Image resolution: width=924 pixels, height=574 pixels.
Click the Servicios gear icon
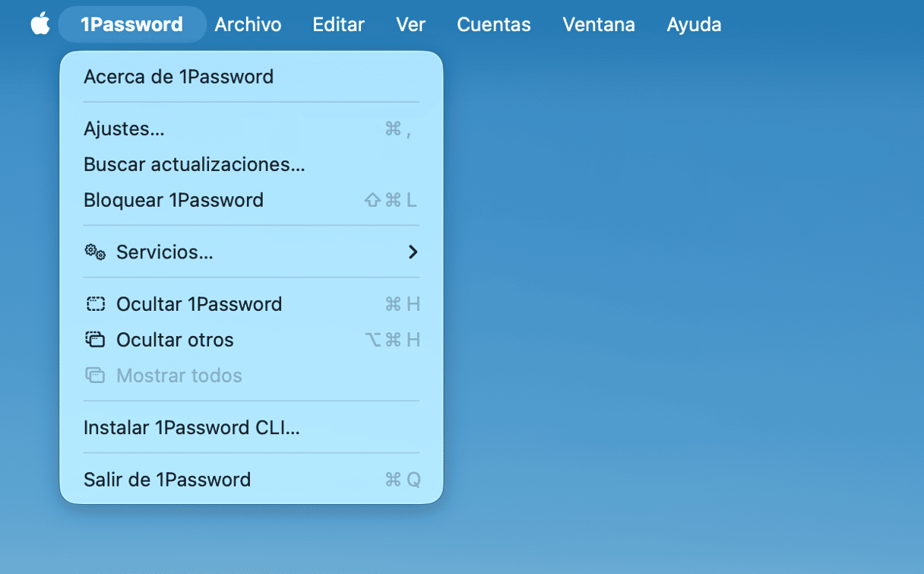95,252
